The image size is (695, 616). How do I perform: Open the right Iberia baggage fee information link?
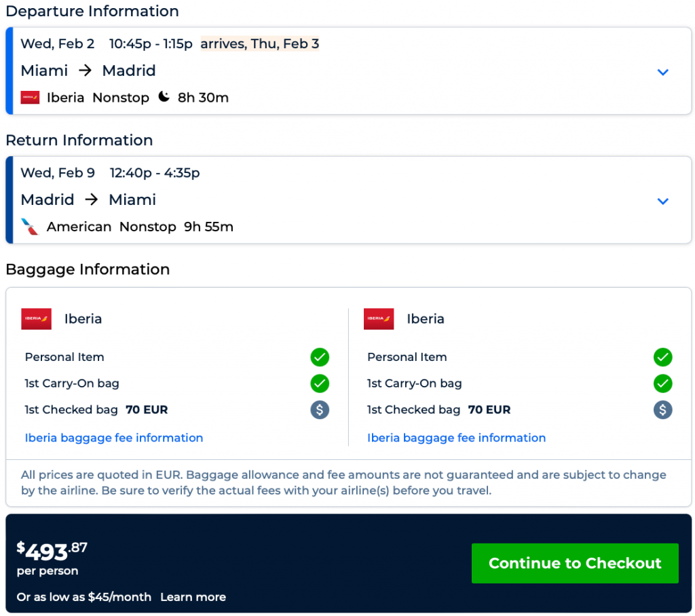(456, 438)
